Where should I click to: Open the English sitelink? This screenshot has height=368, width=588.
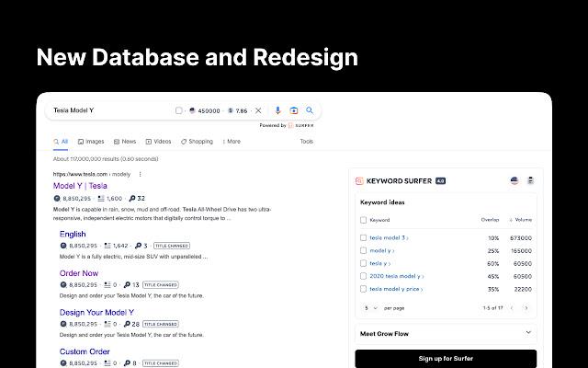tap(73, 235)
